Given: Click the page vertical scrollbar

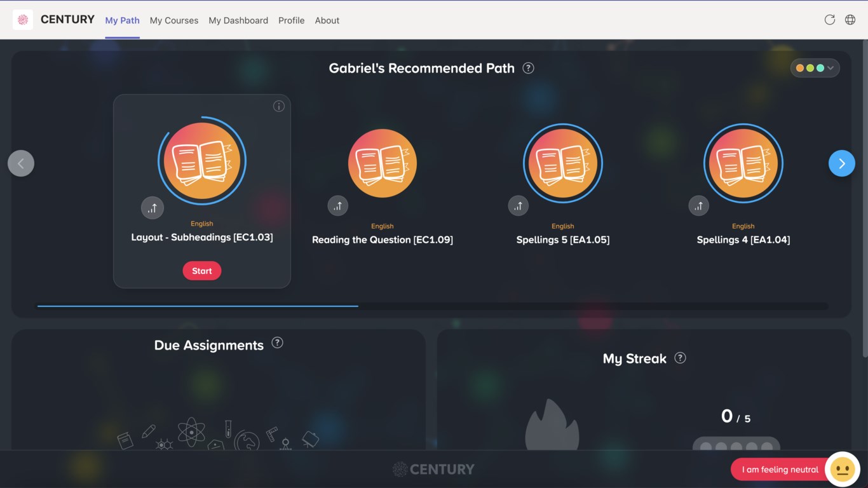Looking at the screenshot, I should pyautogui.click(x=865, y=198).
